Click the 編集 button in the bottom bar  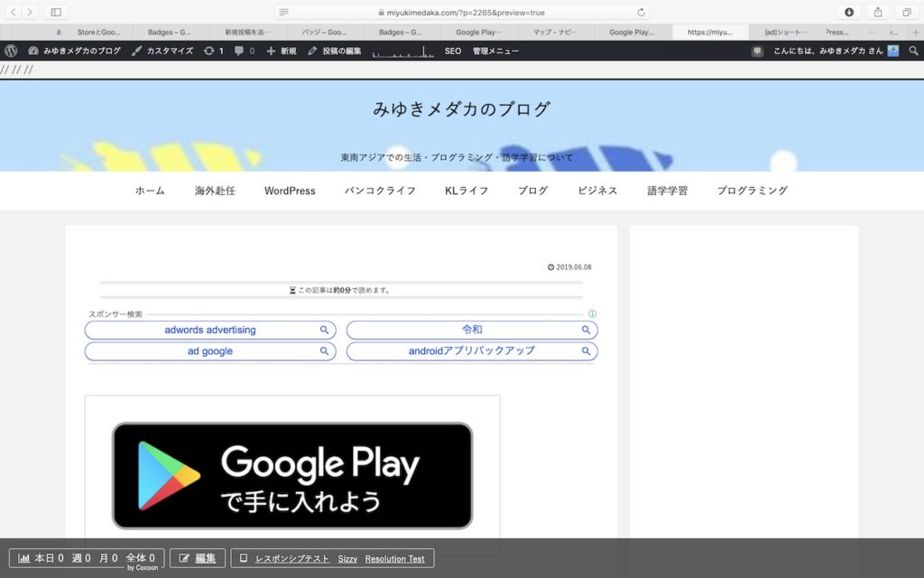198,558
